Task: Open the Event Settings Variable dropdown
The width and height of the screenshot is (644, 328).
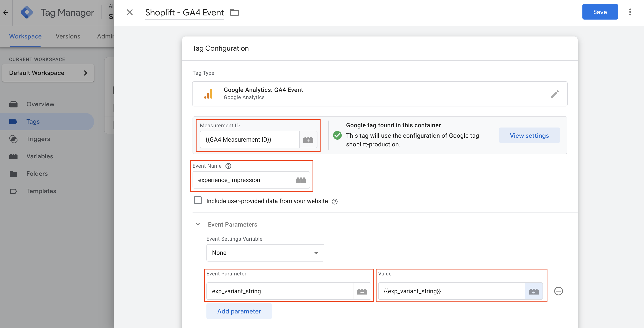Action: point(265,253)
